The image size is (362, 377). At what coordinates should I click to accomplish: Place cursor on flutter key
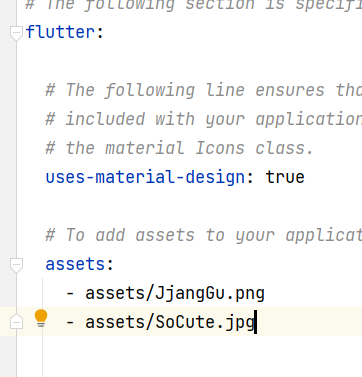click(x=60, y=32)
